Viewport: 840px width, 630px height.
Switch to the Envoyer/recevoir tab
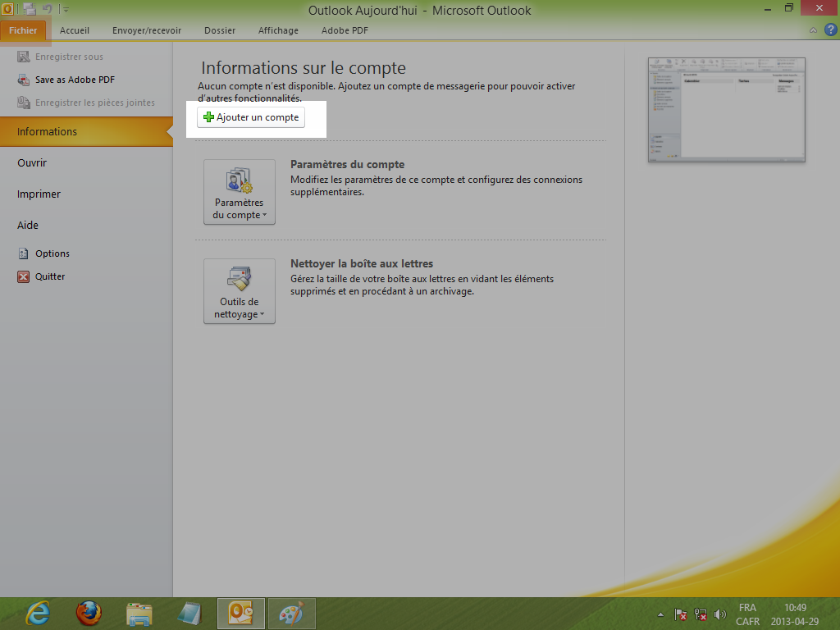pyautogui.click(x=147, y=30)
